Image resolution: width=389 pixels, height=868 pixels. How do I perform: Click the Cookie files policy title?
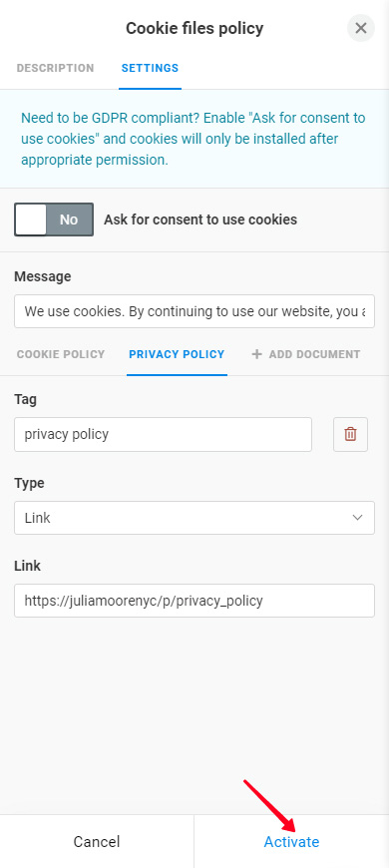point(194,28)
